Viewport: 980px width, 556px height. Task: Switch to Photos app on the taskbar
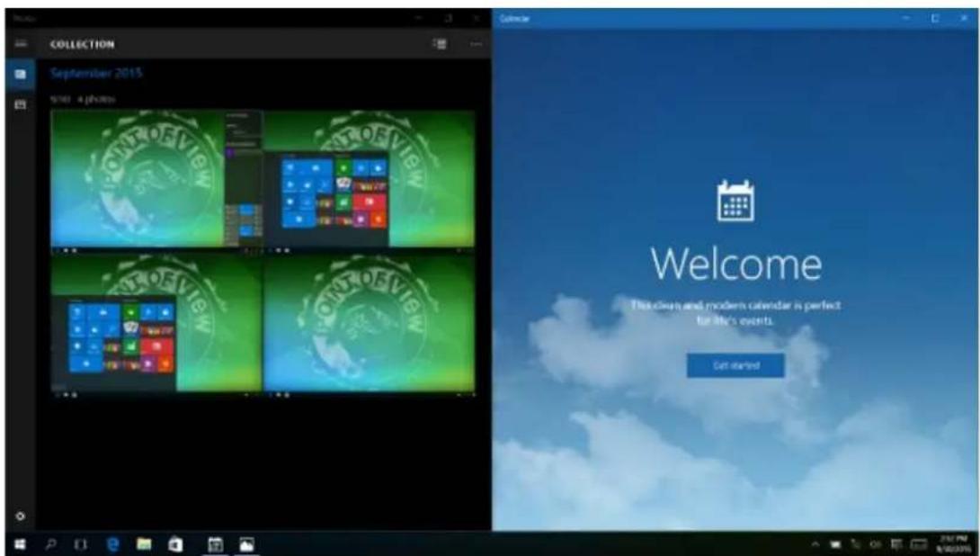coord(247,544)
